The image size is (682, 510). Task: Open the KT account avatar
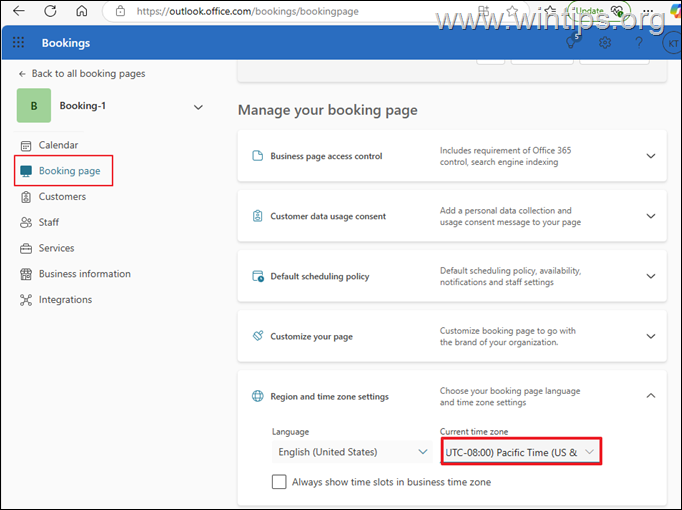point(672,43)
